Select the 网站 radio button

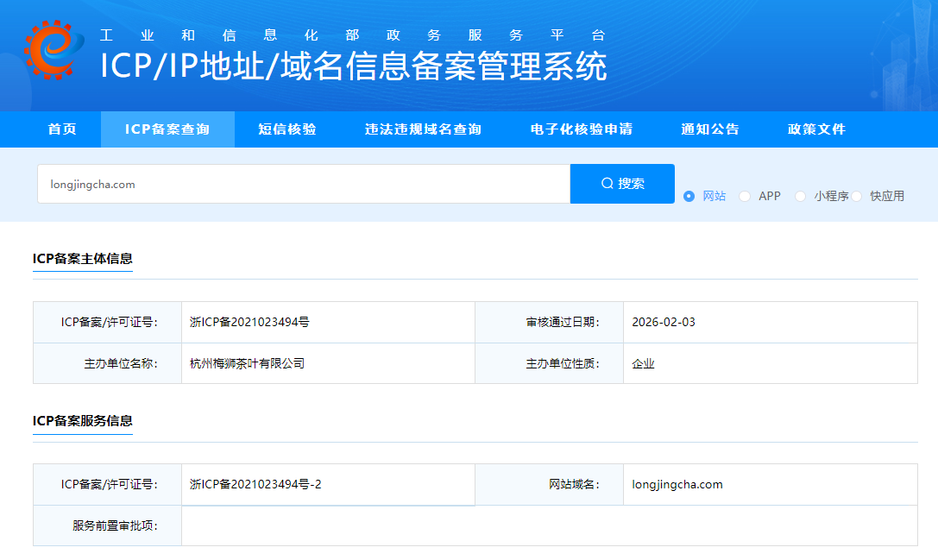[x=689, y=196]
